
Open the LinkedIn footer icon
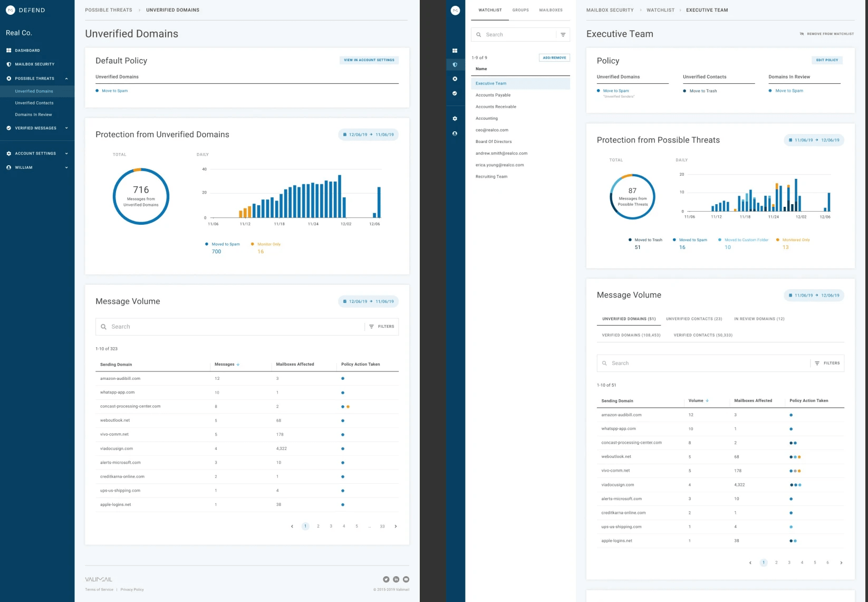pyautogui.click(x=396, y=579)
